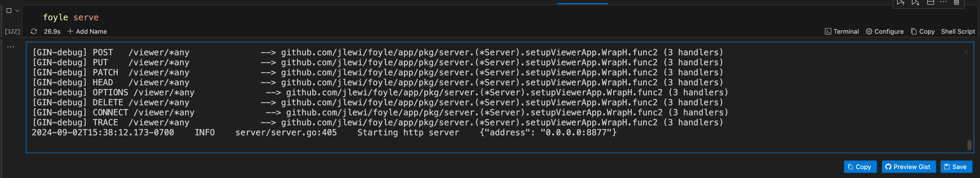Click the Preview Gist button
The image size is (980, 178).
click(908, 167)
